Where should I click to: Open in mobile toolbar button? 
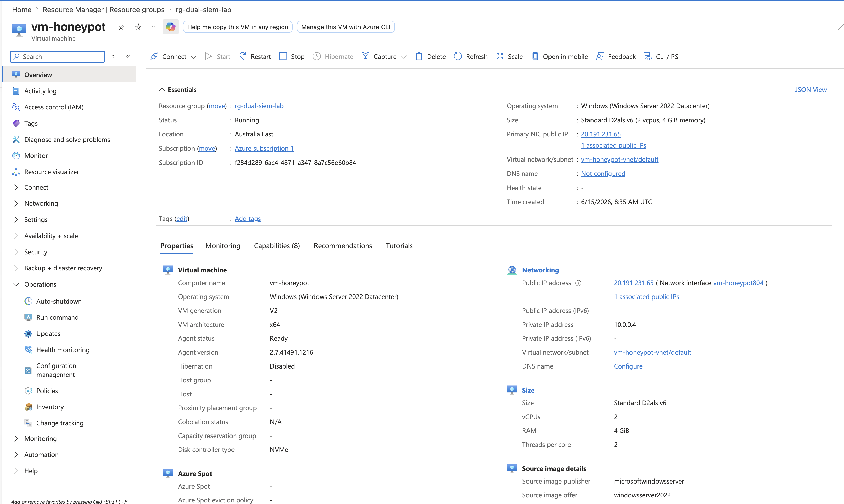560,56
